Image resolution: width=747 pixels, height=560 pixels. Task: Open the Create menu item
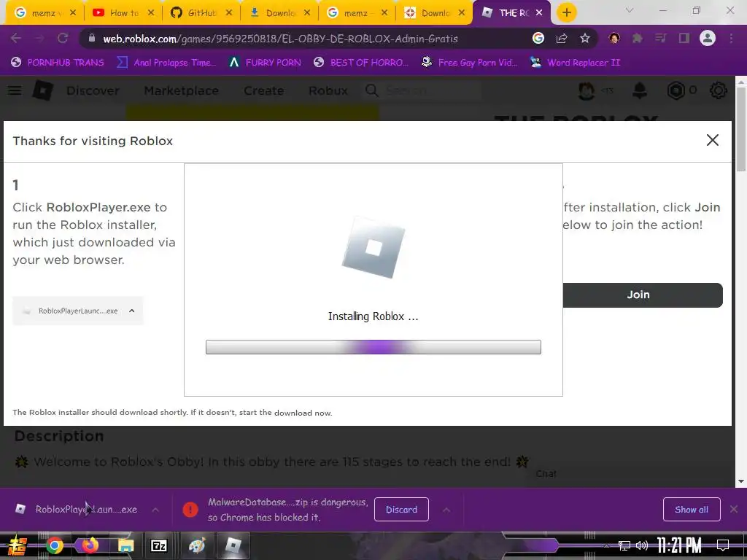[x=264, y=90]
